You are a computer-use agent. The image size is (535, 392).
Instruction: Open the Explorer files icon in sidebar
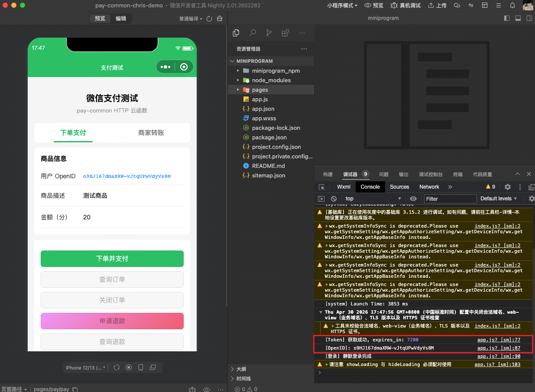(236, 33)
